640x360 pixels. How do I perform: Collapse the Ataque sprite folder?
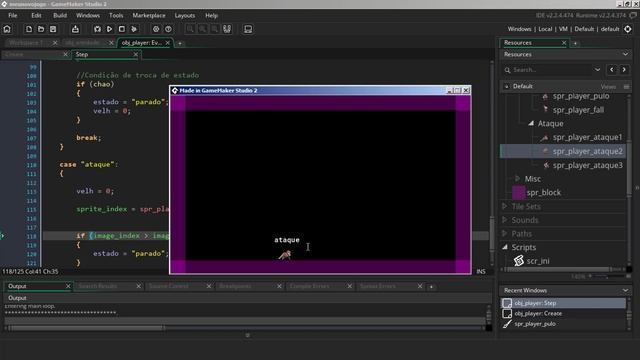pos(531,123)
